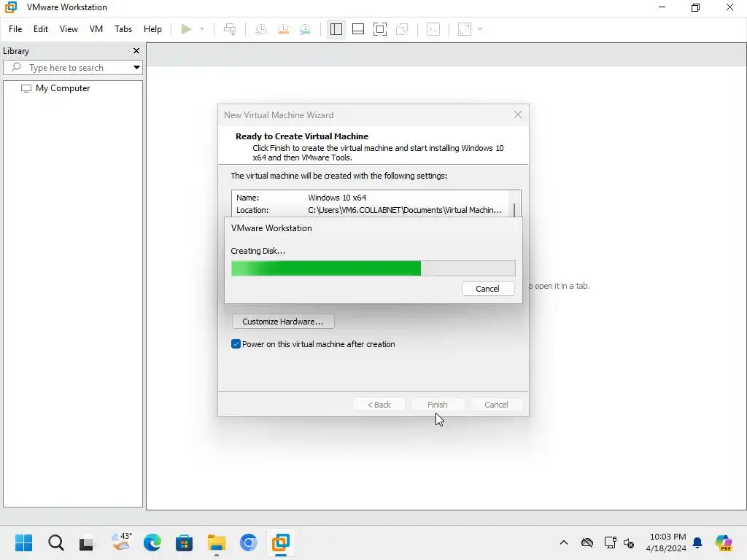Open Copilot preview from the taskbar
Image resolution: width=747 pixels, height=560 pixels.
tap(724, 542)
